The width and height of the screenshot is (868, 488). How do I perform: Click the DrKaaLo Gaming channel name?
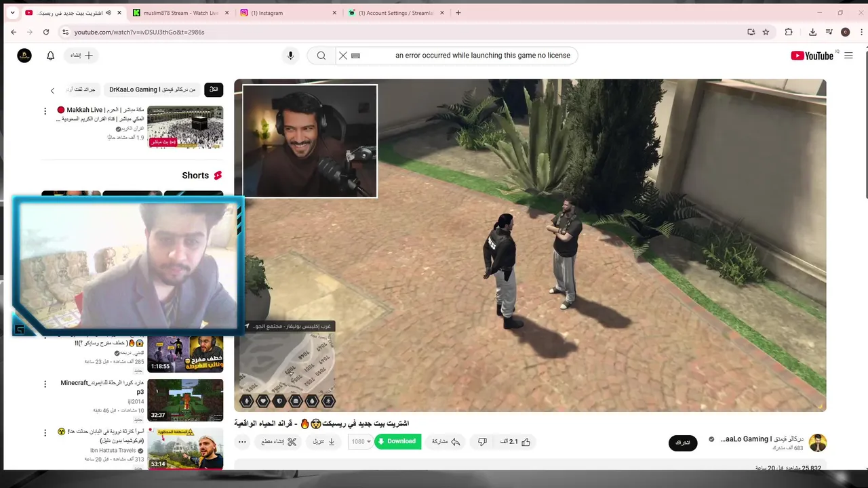click(762, 439)
